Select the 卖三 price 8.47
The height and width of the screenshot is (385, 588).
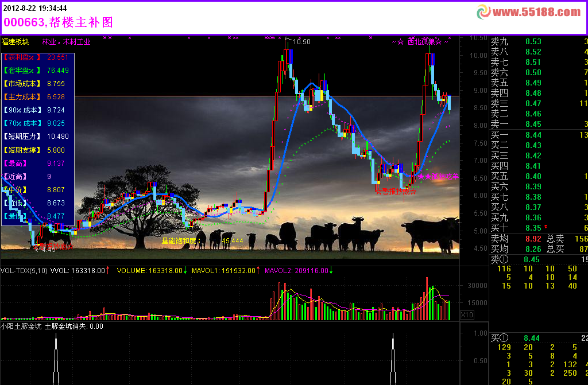(533, 103)
